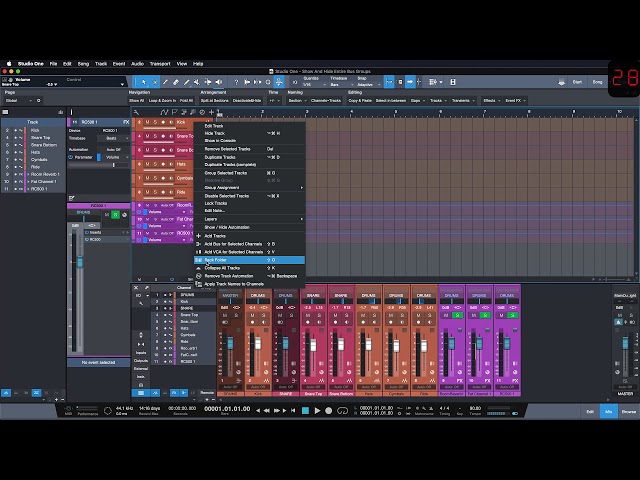Adjust the Kick channel fader in the mixer
The height and width of the screenshot is (480, 640).
pos(258,343)
